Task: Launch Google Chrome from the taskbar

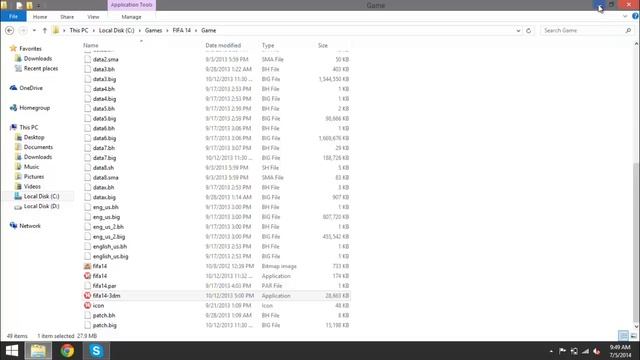Action: tap(67, 351)
